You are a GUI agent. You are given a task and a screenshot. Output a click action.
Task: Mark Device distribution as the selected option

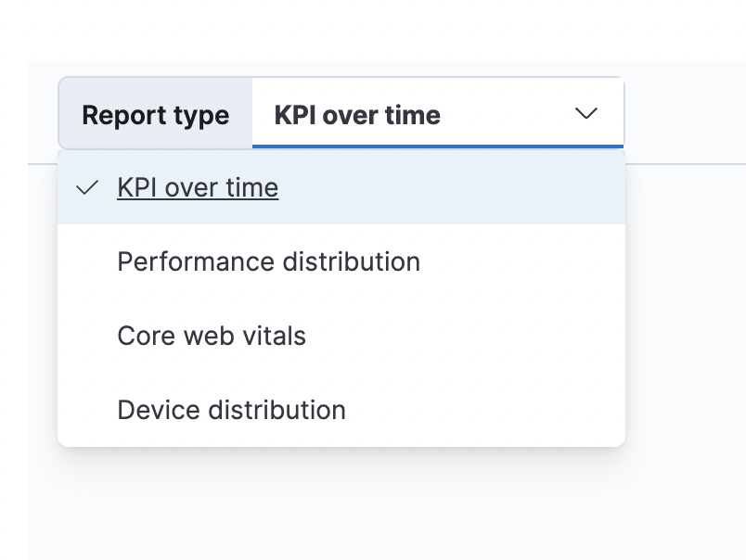pos(231,410)
